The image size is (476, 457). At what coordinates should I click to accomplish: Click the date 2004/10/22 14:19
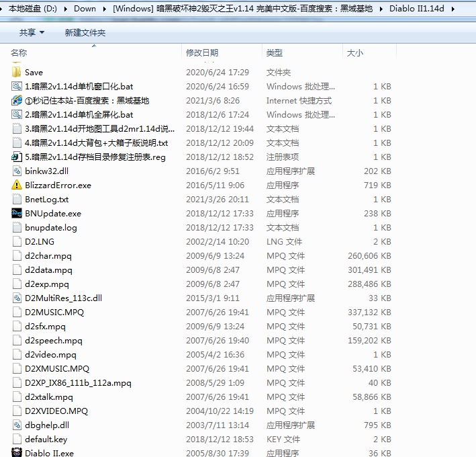click(x=220, y=411)
